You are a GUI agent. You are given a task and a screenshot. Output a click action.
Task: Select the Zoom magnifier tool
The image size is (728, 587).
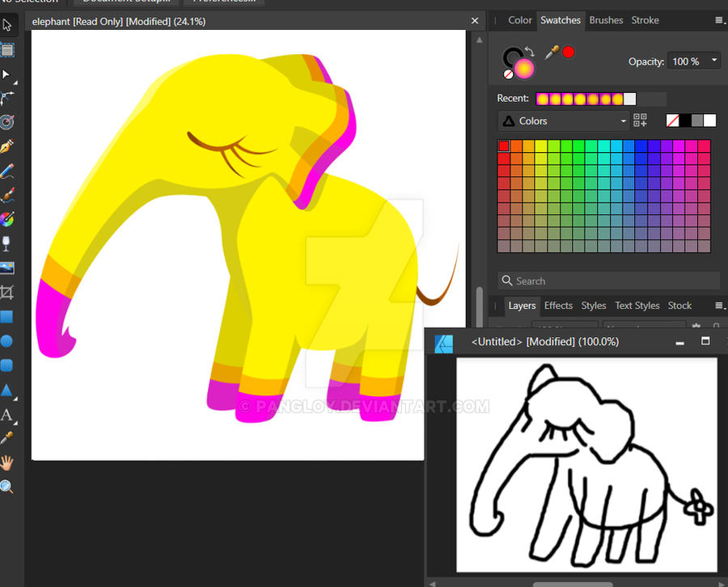[6, 486]
